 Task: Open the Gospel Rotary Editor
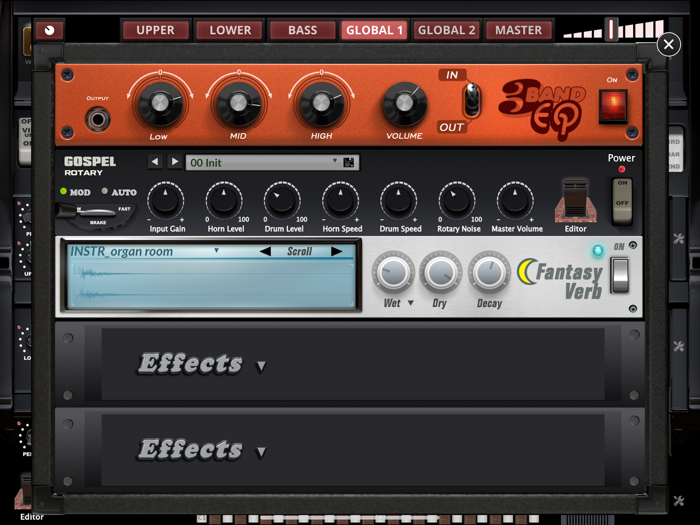575,201
